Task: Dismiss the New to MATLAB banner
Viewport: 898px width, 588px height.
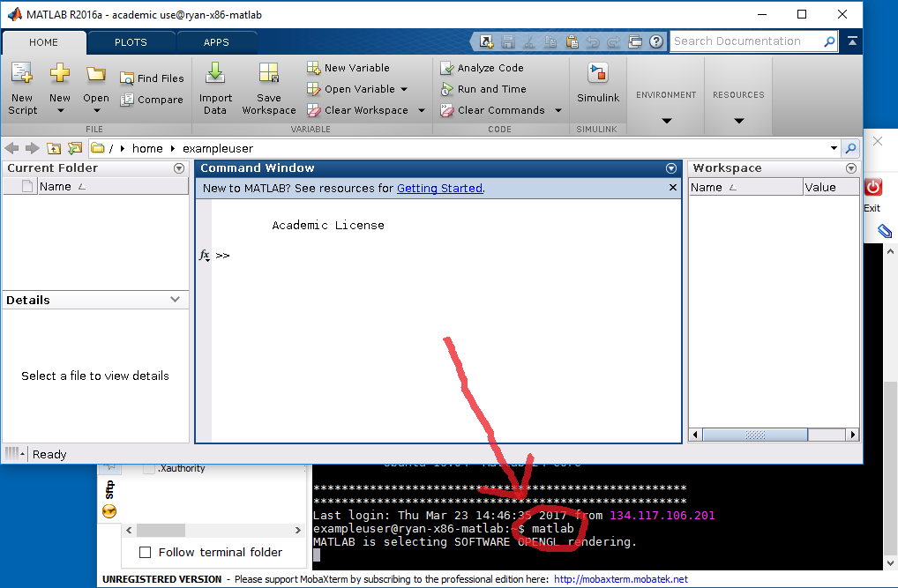Action: [673, 187]
